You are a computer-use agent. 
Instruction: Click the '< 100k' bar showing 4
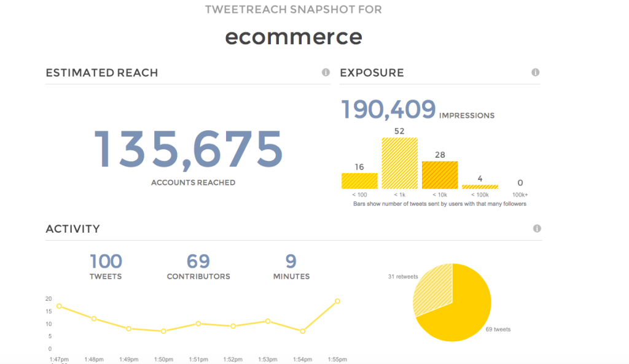(x=480, y=187)
